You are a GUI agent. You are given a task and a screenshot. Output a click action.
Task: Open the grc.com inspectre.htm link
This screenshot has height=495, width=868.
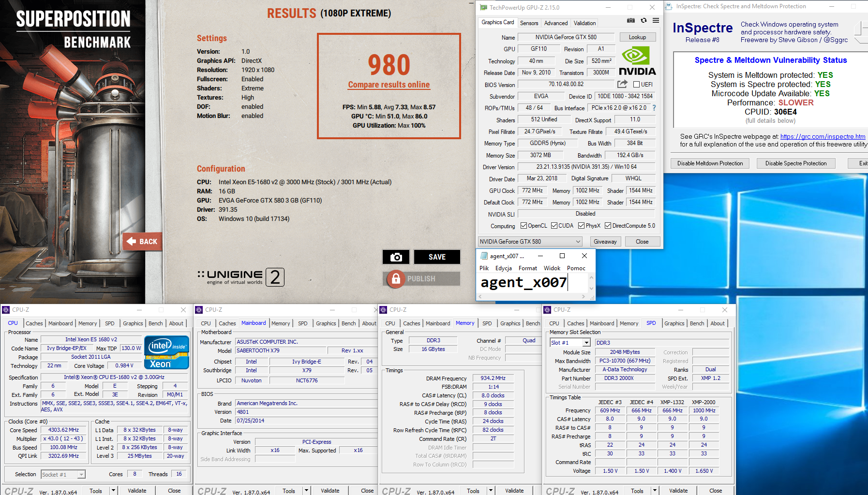[823, 137]
